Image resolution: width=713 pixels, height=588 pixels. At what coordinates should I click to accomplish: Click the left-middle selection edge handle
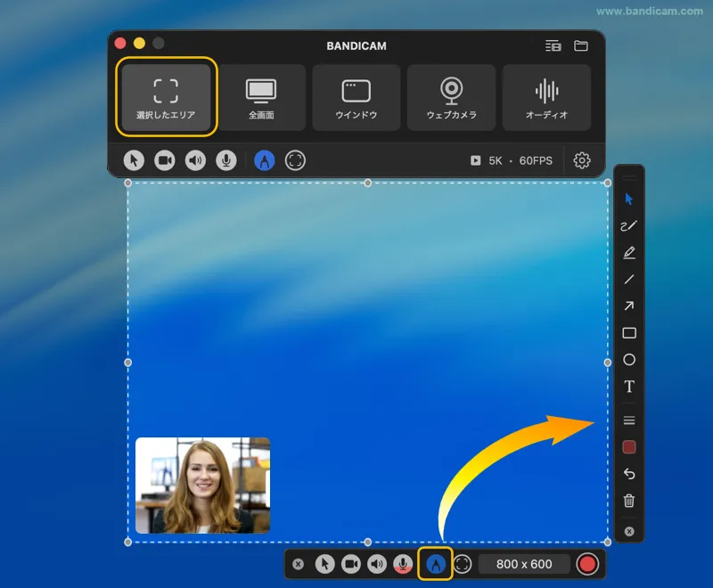(128, 363)
